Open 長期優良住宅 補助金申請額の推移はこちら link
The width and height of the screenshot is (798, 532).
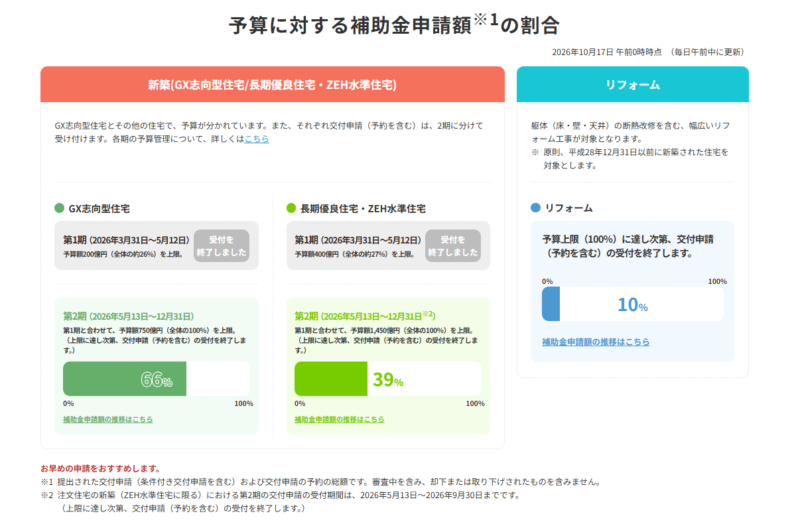(x=339, y=419)
